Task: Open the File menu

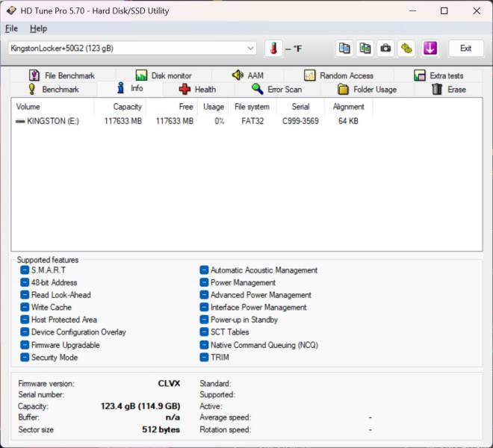Action: (x=11, y=28)
